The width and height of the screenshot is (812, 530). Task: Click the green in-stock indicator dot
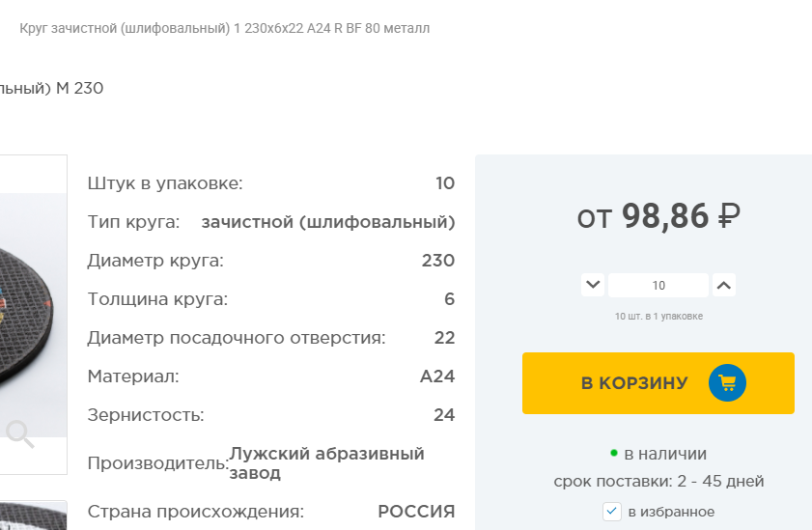pyautogui.click(x=613, y=453)
